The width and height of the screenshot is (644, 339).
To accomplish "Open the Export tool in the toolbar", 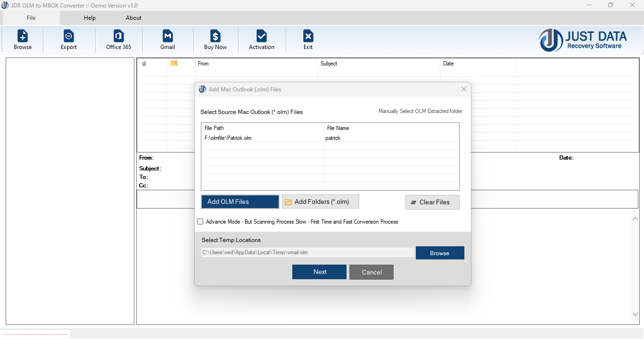I will tap(69, 40).
